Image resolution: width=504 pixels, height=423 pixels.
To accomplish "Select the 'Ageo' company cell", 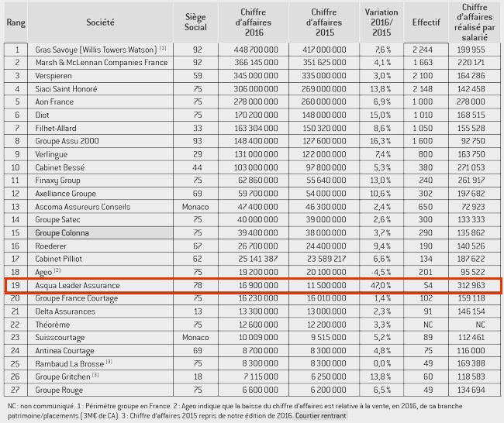I will point(100,272).
